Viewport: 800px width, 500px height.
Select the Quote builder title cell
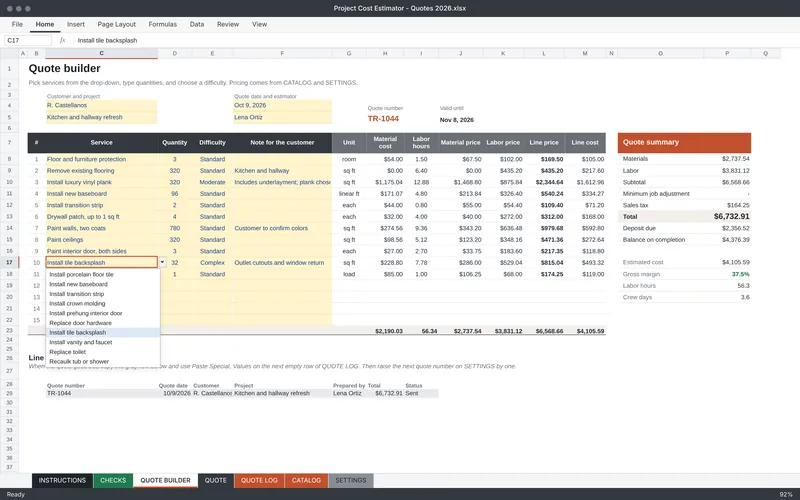(x=64, y=68)
